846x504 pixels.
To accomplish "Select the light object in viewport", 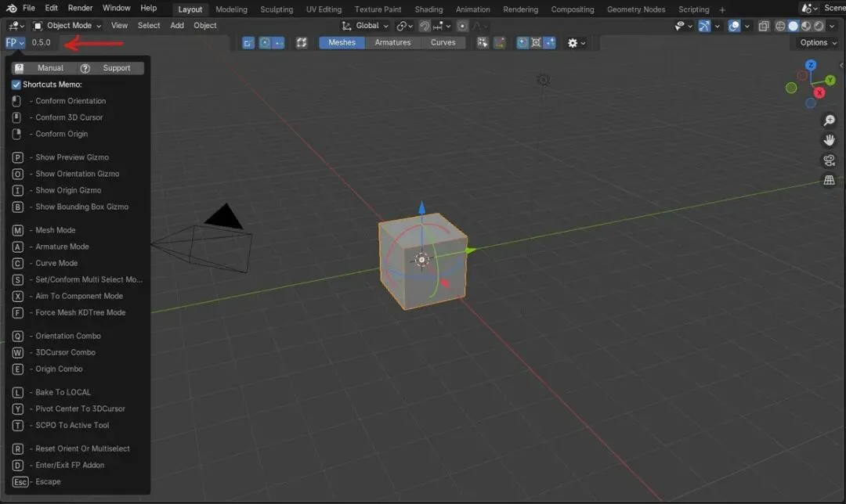I will 544,81.
